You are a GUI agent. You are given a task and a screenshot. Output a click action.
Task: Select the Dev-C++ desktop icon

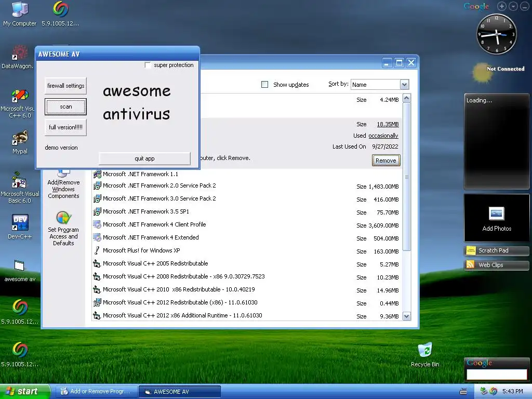click(x=20, y=227)
